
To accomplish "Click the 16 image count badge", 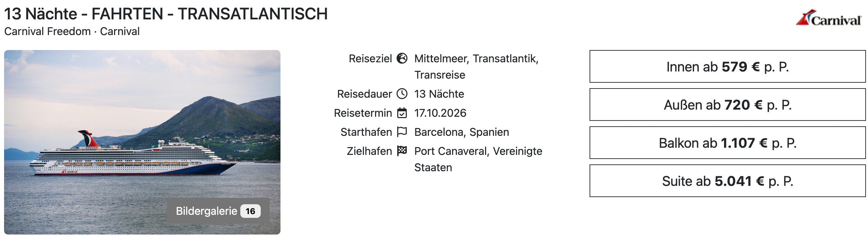I will pos(250,211).
